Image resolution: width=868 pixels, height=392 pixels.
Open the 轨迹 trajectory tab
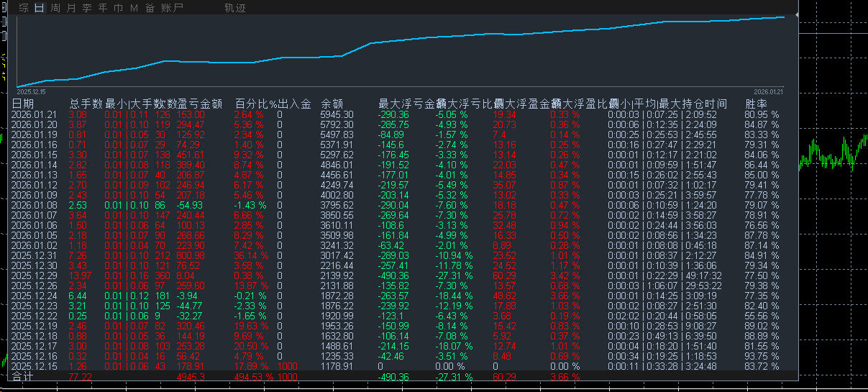click(235, 9)
